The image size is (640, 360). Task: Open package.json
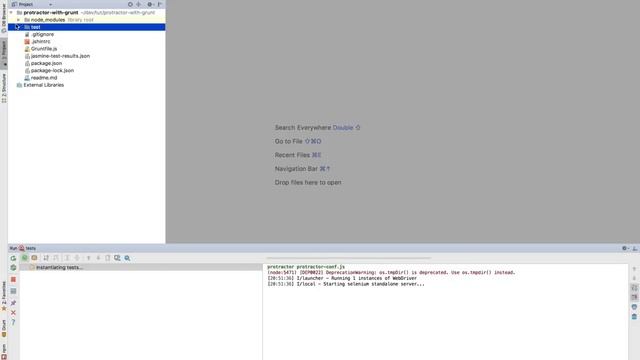[47, 63]
